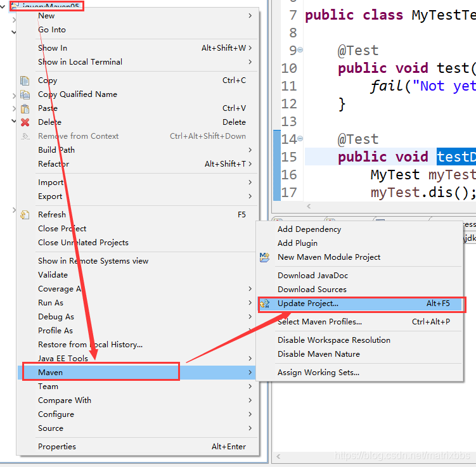Open Show in Local Terminal submenu
476x467 pixels.
pos(138,62)
